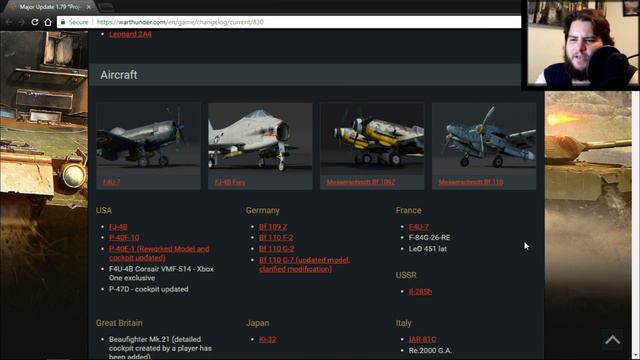Open the Bf 110 F-2 link
Image resolution: width=640 pixels, height=360 pixels.
[276, 238]
